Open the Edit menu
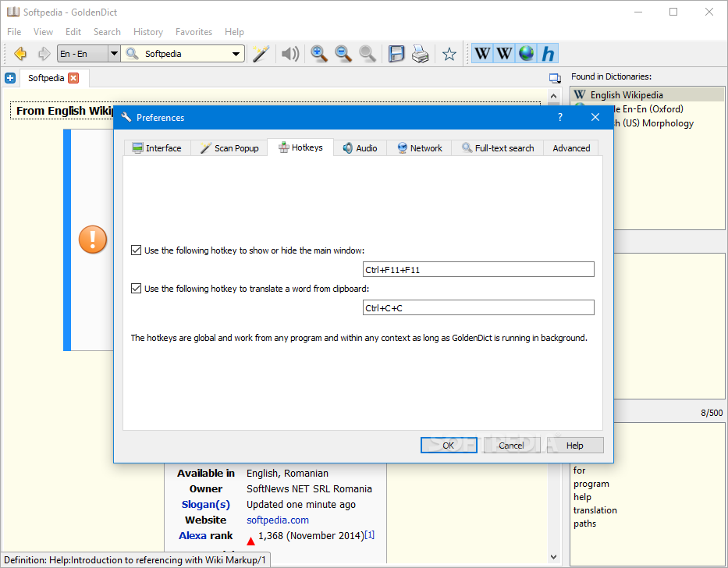 click(73, 31)
